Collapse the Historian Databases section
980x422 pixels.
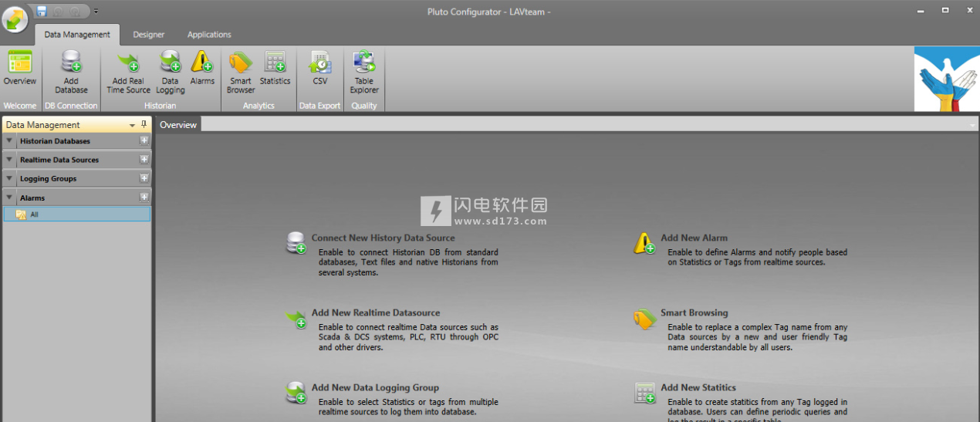click(x=9, y=141)
